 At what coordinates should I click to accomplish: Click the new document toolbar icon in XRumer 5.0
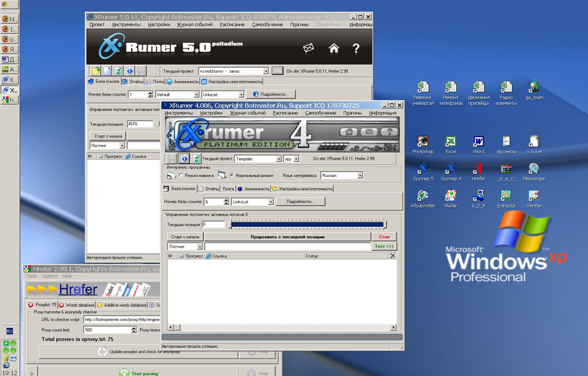coord(107,71)
